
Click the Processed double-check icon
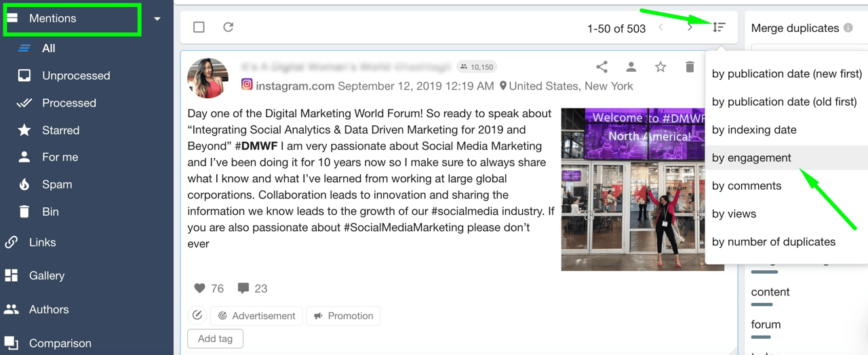(x=24, y=103)
